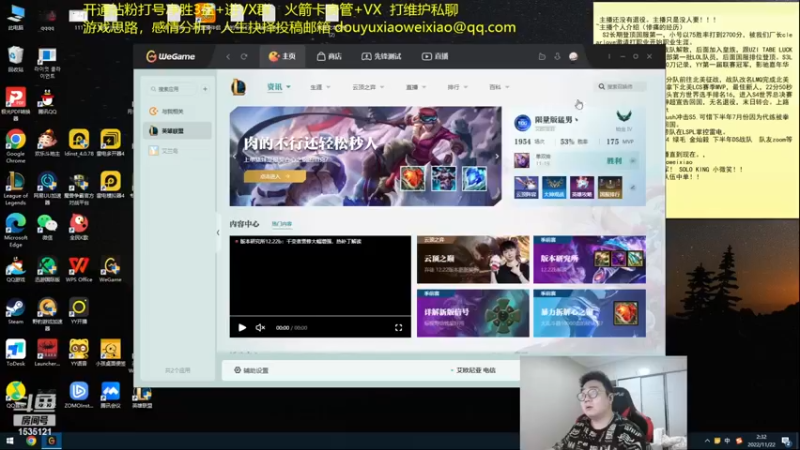Show the next banner slide
The image size is (800, 450).
click(x=497, y=157)
